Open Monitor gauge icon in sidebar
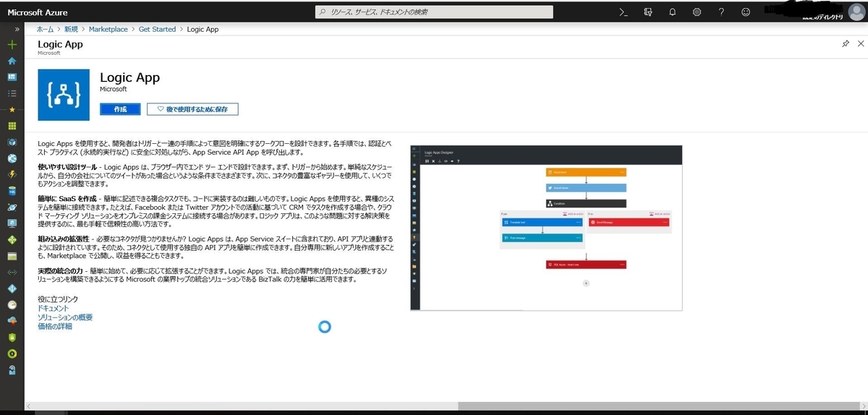This screenshot has width=868, height=415. click(12, 304)
